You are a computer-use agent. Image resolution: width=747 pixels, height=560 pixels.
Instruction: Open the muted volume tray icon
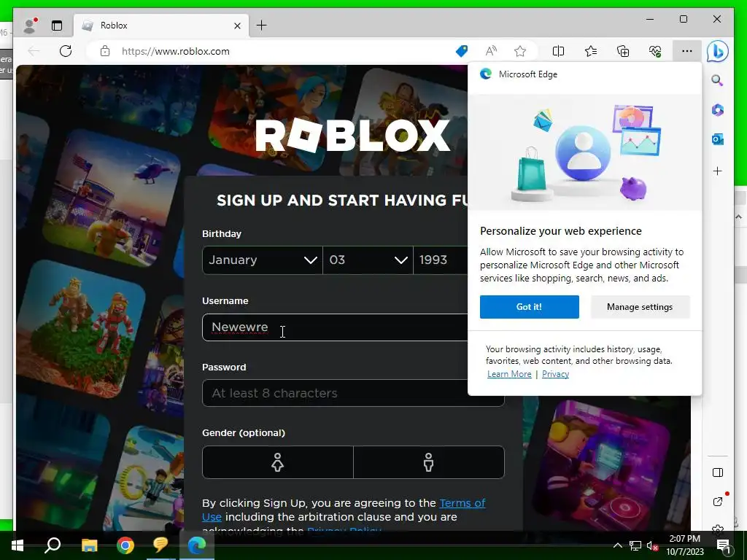coord(653,545)
